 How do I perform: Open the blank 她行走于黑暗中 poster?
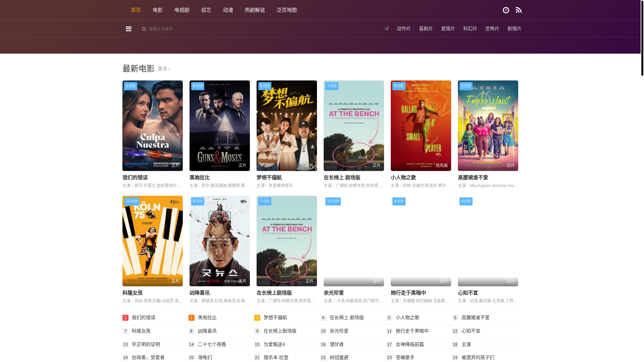421,241
